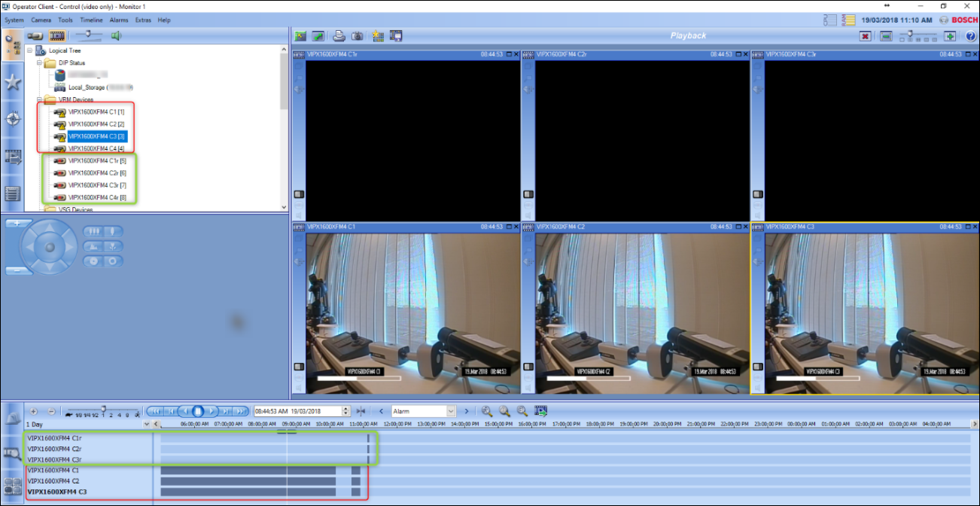Open the Alarm event type dropdown
This screenshot has height=506, width=980.
coord(451,411)
